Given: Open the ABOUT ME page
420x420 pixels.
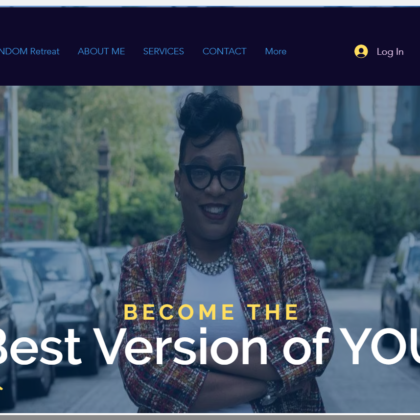Looking at the screenshot, I should [x=101, y=51].
